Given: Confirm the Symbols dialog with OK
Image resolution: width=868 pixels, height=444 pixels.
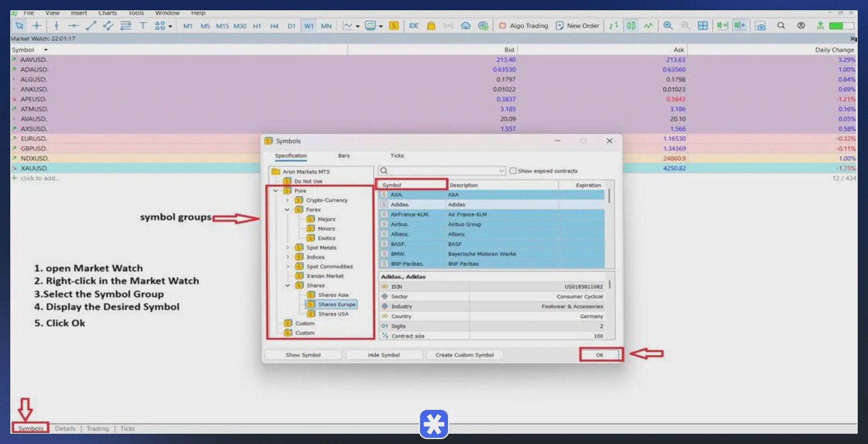Looking at the screenshot, I should [599, 355].
